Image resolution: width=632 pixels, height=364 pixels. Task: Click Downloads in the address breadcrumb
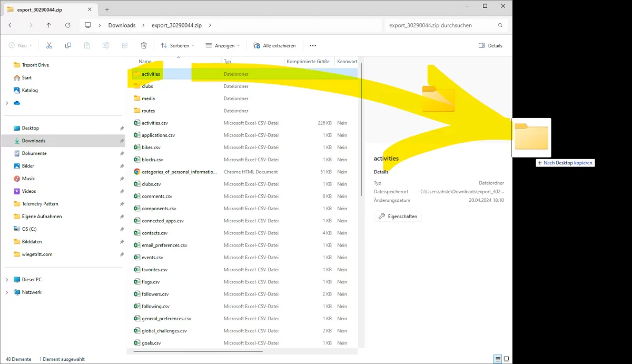pyautogui.click(x=122, y=25)
